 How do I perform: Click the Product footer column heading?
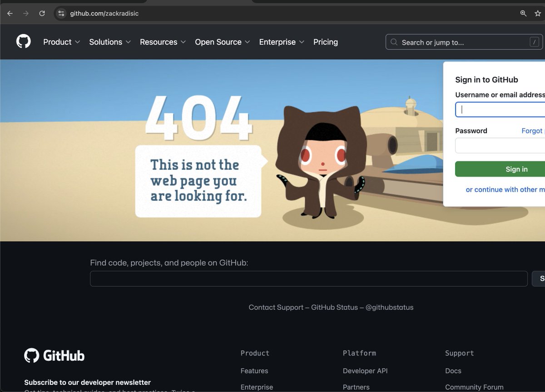(x=255, y=353)
